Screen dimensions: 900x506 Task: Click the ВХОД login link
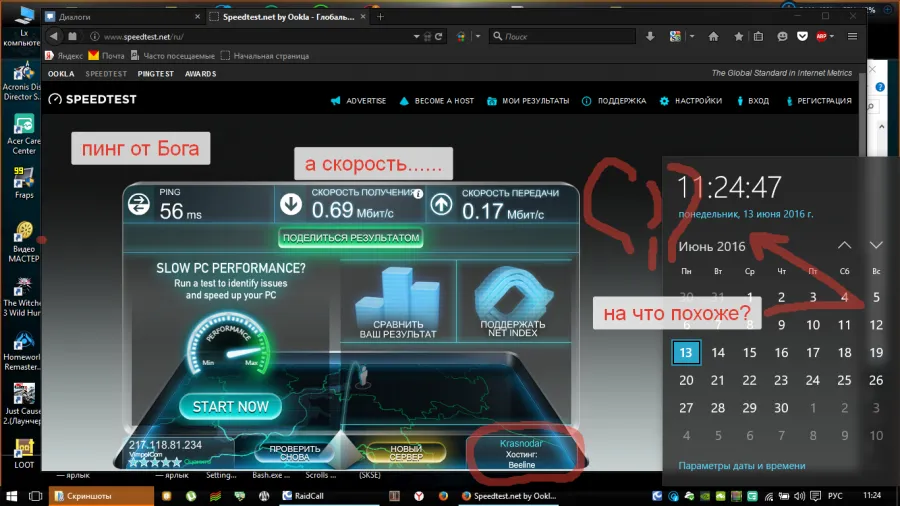pyautogui.click(x=752, y=100)
